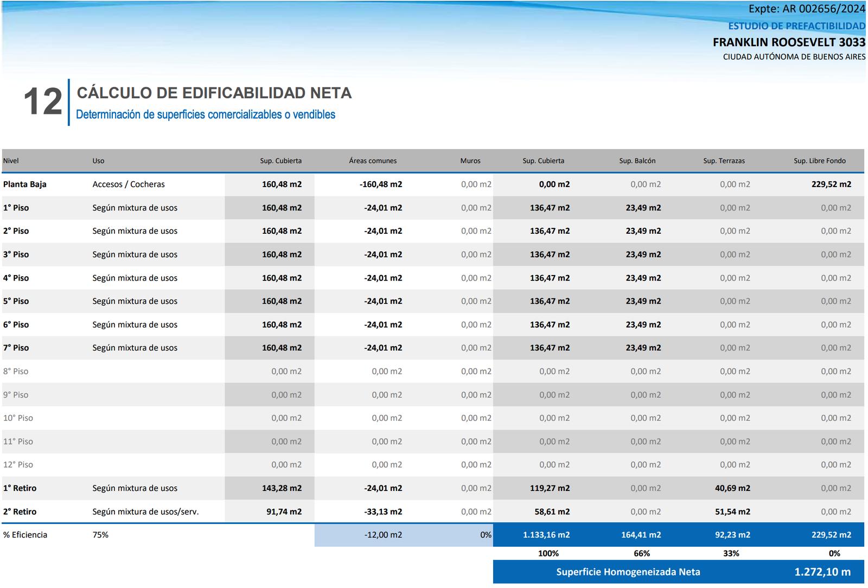This screenshot has height=588, width=868.
Task: Select the '4° Piso' row label
Action: click(x=16, y=278)
